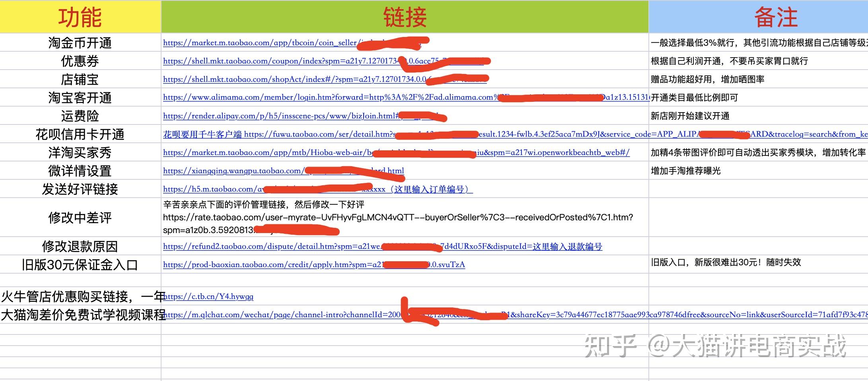Select the 店铺宝 cell

click(x=80, y=79)
